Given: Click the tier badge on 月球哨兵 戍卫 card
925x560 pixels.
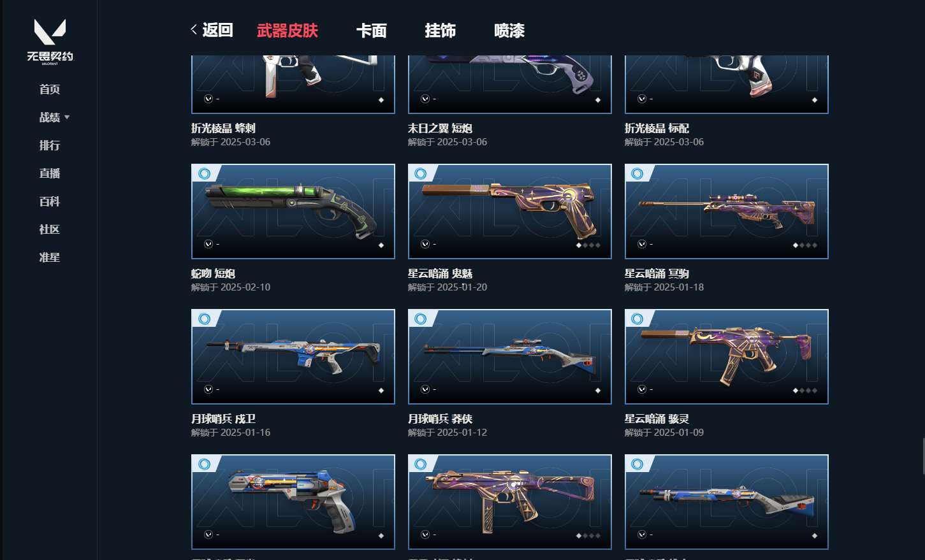Looking at the screenshot, I should tap(205, 319).
